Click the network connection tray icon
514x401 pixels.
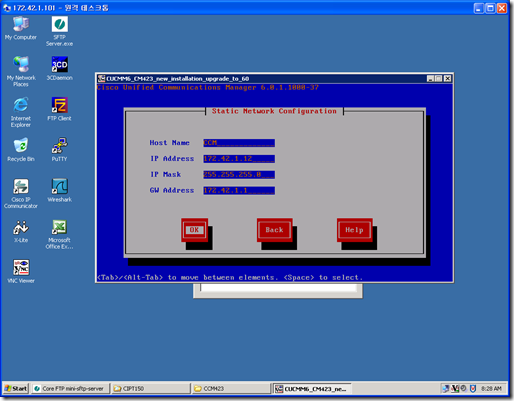(x=446, y=388)
